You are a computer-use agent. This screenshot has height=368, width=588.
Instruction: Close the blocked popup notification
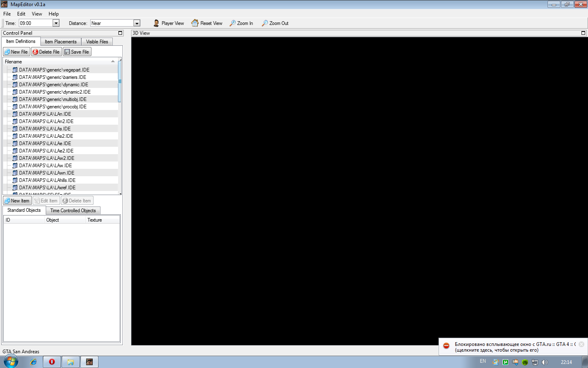point(581,344)
